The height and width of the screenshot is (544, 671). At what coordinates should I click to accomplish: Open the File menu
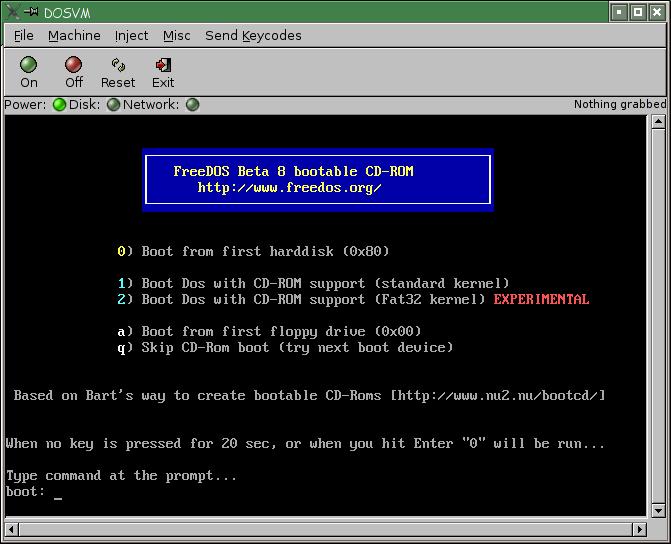(x=24, y=36)
